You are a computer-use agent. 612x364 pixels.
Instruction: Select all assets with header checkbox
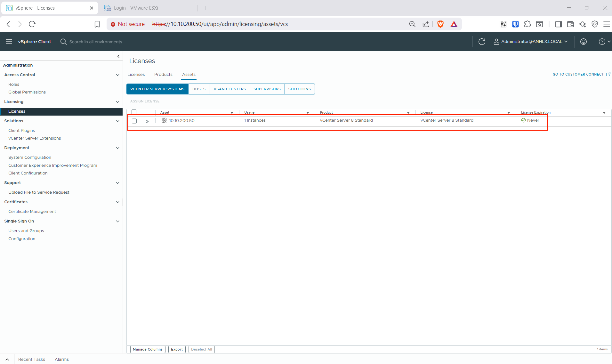click(134, 112)
